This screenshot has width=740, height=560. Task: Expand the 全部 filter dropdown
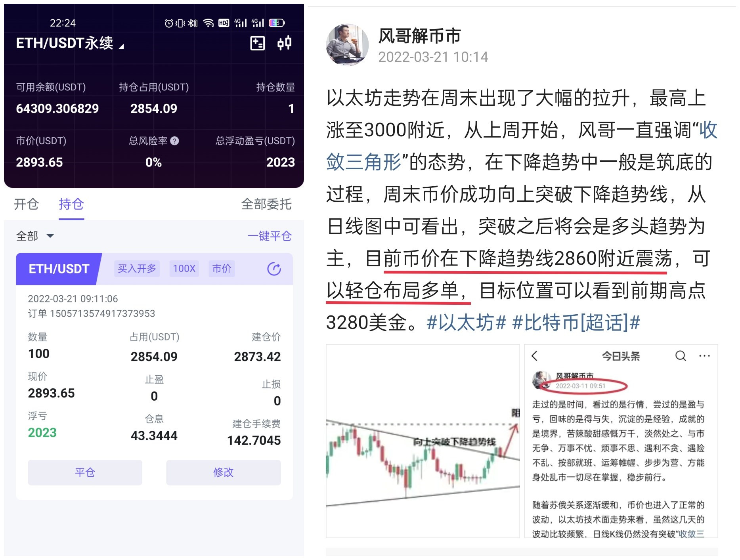point(35,236)
